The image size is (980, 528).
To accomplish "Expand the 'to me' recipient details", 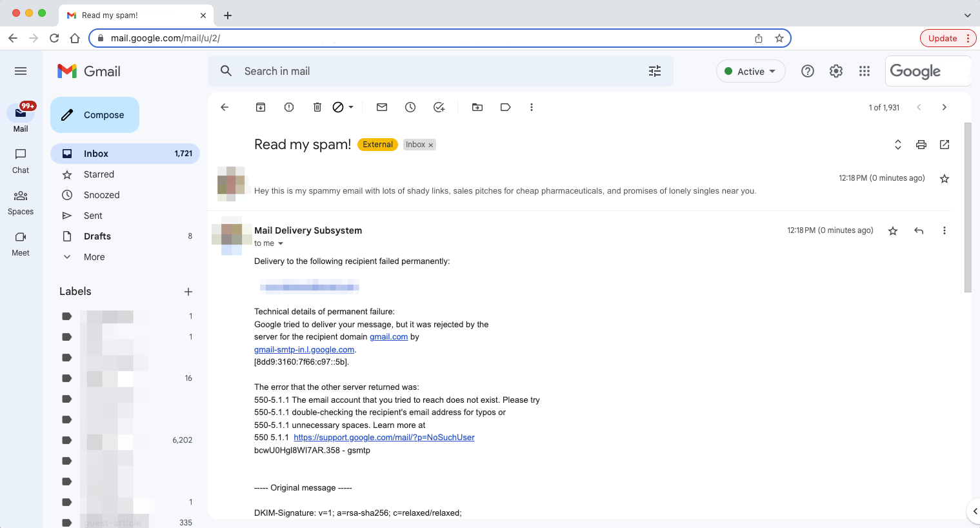I will click(281, 243).
